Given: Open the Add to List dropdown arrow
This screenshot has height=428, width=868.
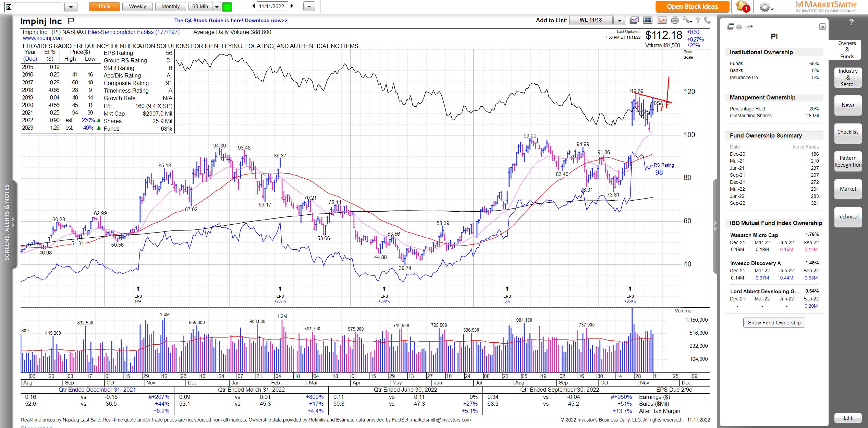Looking at the screenshot, I should pos(619,21).
